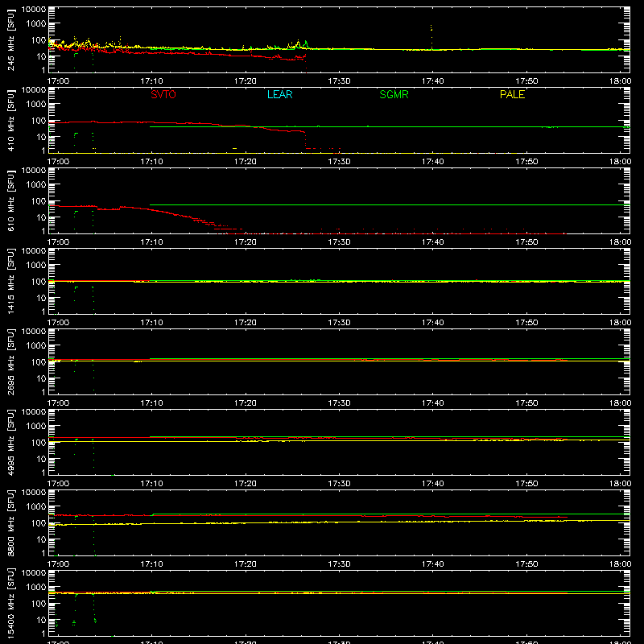644x644 pixels.
Task: Click the 1000 tick label on 410 MHz axis
Action: (36, 105)
